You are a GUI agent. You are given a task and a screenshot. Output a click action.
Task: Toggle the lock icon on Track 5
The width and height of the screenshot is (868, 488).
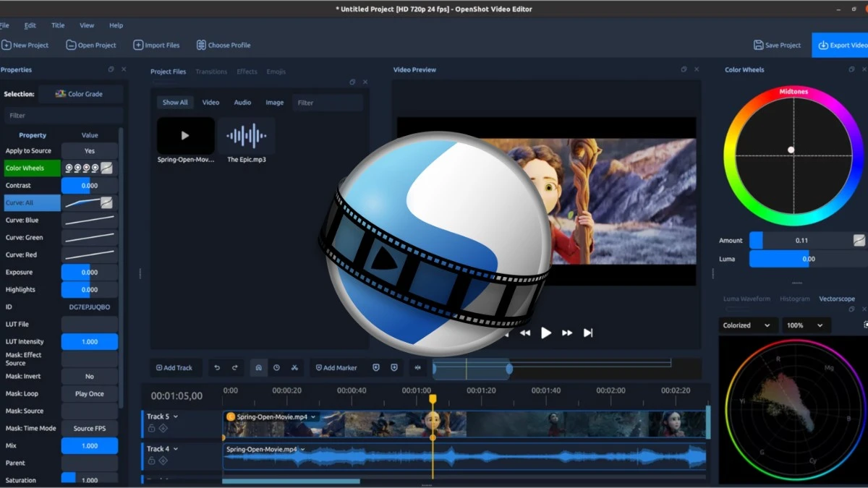151,429
